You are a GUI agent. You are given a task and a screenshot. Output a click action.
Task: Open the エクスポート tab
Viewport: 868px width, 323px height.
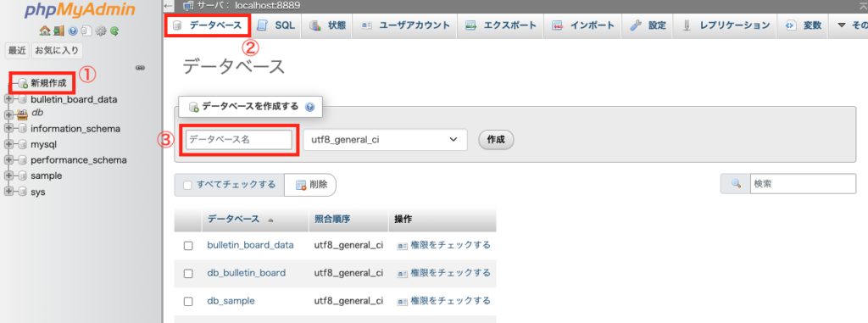click(x=501, y=25)
